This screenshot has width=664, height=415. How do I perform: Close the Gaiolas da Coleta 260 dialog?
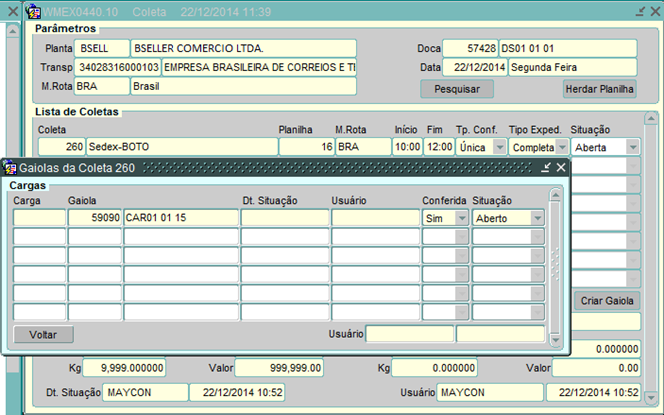561,168
